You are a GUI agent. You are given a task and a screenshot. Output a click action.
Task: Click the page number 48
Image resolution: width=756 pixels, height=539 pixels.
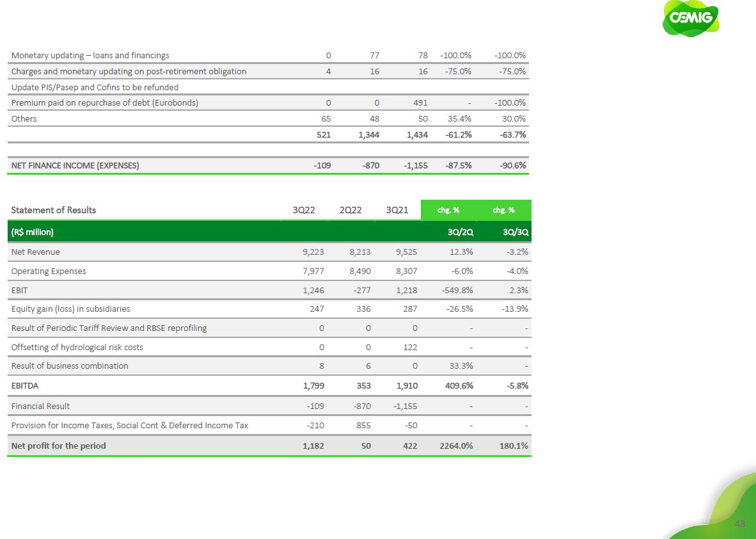(x=740, y=524)
